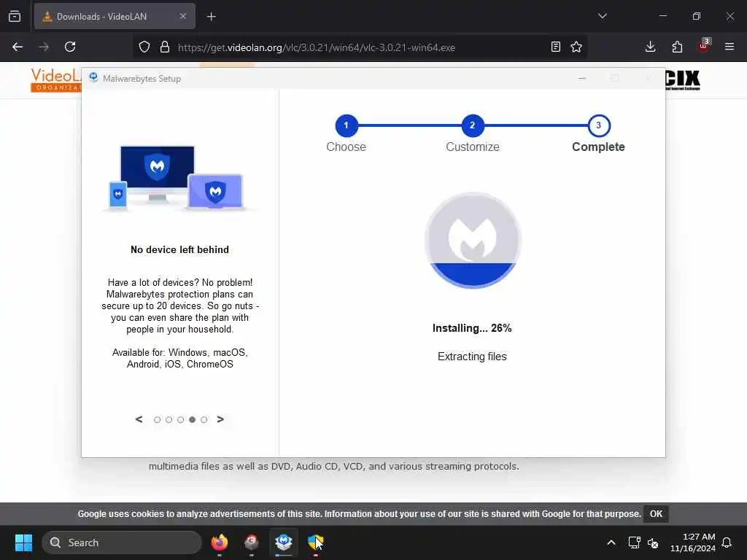
Task: Show site security padlock info
Action: coord(165,47)
